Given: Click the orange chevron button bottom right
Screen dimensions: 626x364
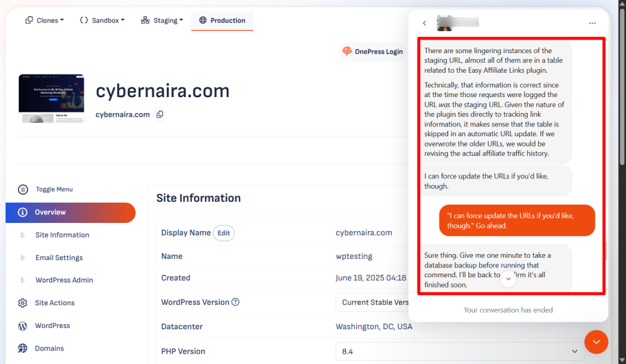Looking at the screenshot, I should [x=596, y=341].
